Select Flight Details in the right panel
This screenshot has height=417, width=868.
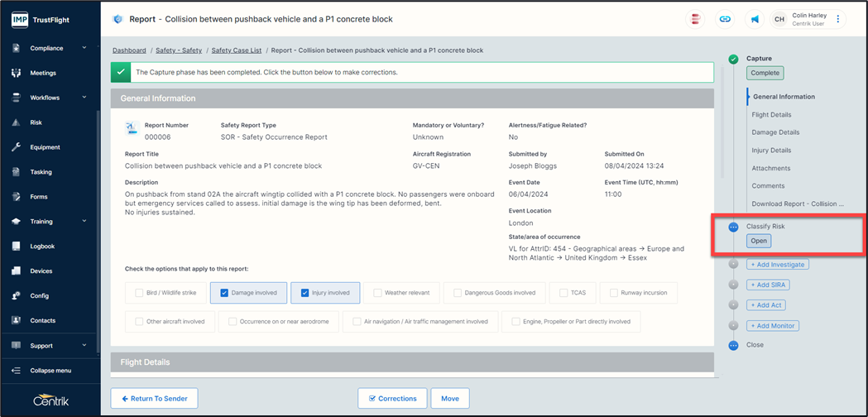(x=771, y=115)
